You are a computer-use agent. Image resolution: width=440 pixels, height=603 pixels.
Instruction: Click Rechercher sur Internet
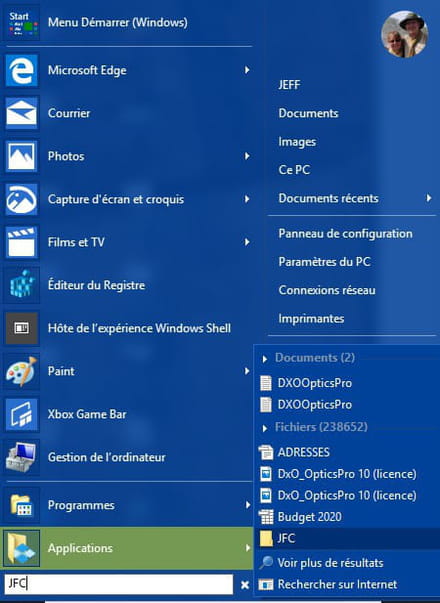click(337, 584)
